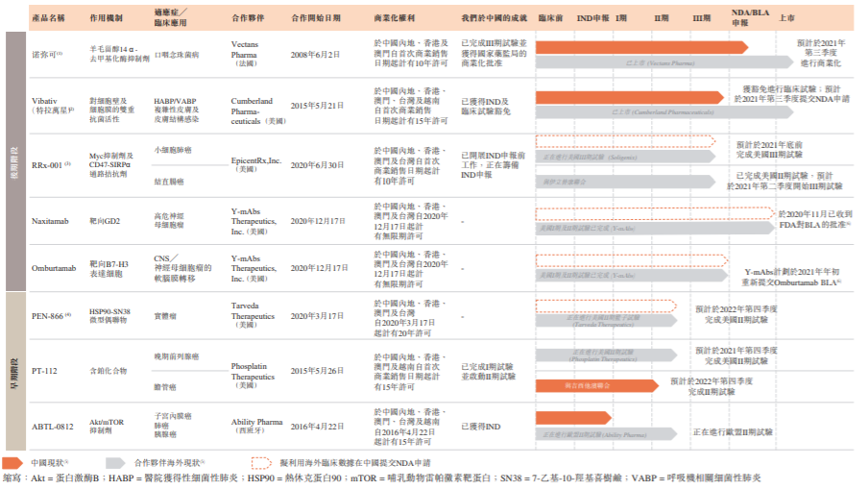The height and width of the screenshot is (490, 868).
Task: Click the HSP90-SN38 mechanism cell
Action: tap(109, 315)
